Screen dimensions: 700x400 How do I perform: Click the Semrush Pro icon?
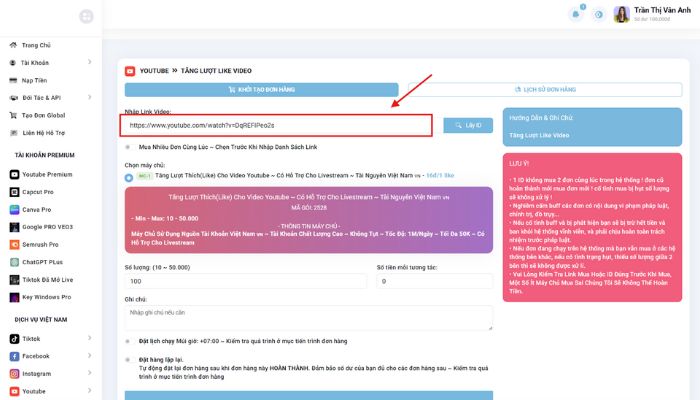click(14, 245)
